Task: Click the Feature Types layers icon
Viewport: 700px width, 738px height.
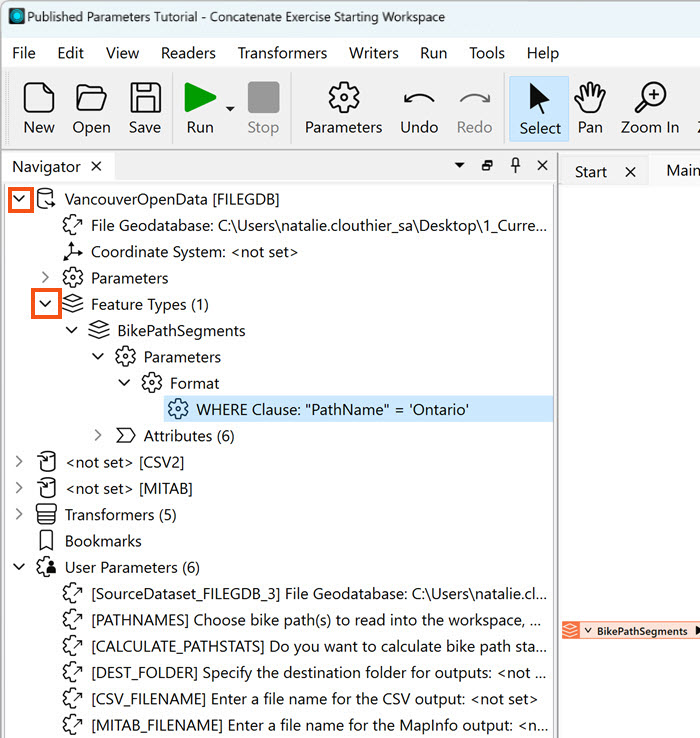Action: coord(73,304)
